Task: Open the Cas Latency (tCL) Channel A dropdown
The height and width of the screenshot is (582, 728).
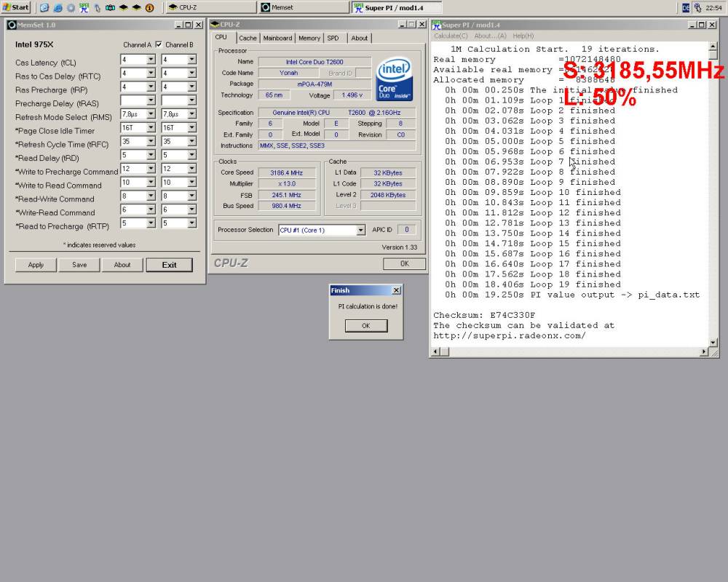Action: click(x=151, y=60)
